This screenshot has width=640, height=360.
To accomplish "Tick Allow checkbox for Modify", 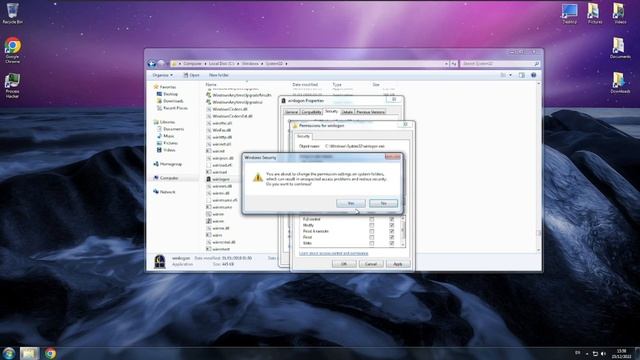I will 371,225.
